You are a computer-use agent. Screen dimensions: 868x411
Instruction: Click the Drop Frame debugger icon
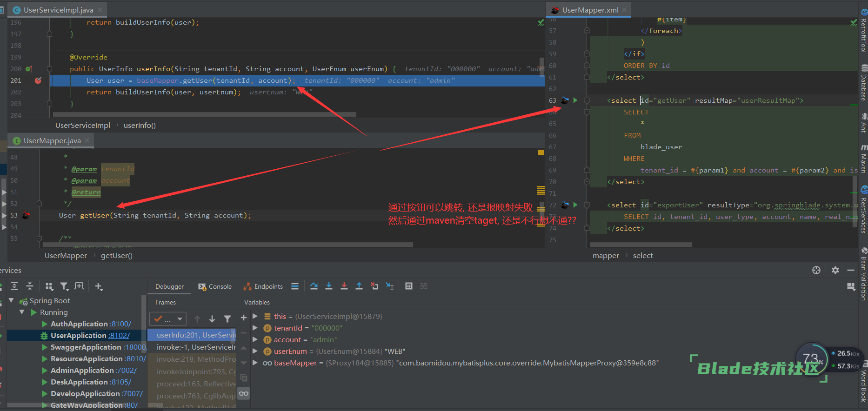tap(374, 286)
